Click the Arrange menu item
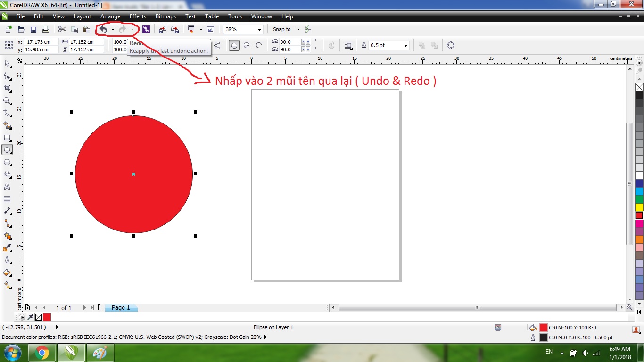Viewport: 644px width, 362px height. (110, 16)
